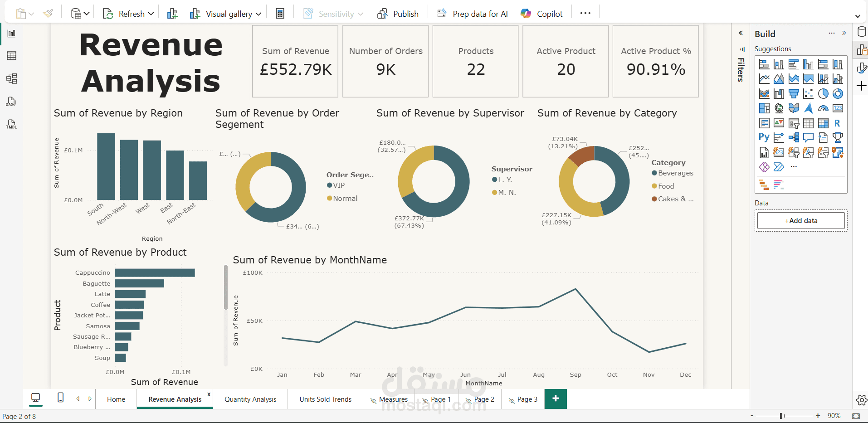Screen dimensions: 868x423
Task: Open the DAX query view
Action: click(11, 102)
